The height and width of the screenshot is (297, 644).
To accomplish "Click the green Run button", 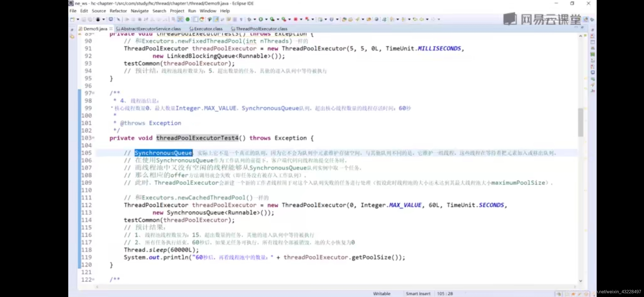I will [x=261, y=19].
